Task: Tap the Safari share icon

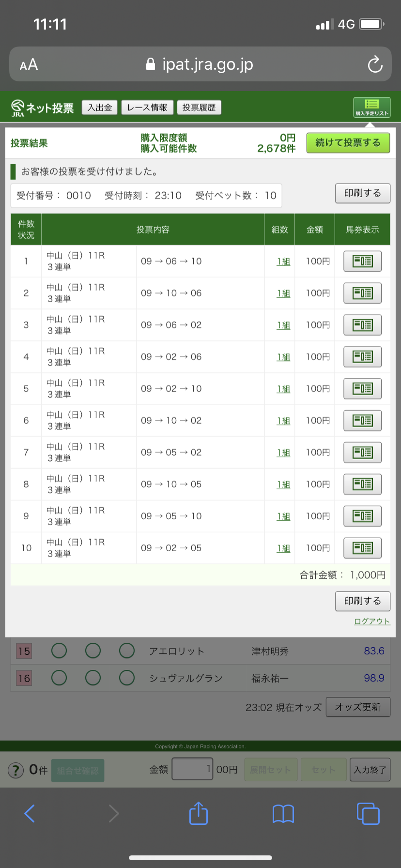Action: click(199, 813)
